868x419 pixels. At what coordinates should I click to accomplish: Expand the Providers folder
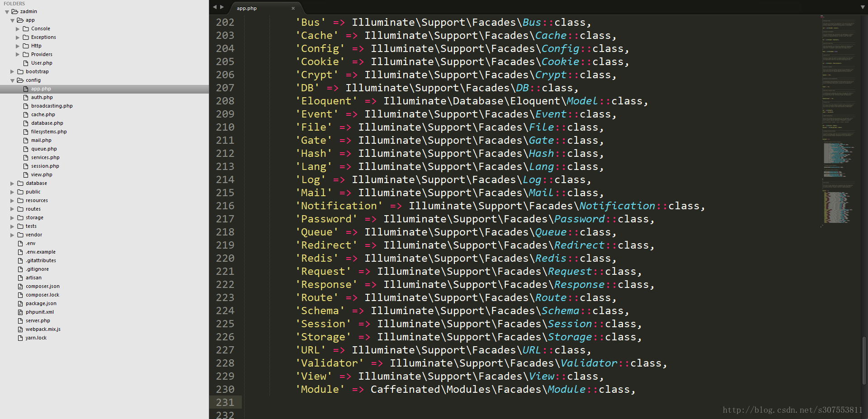18,55
